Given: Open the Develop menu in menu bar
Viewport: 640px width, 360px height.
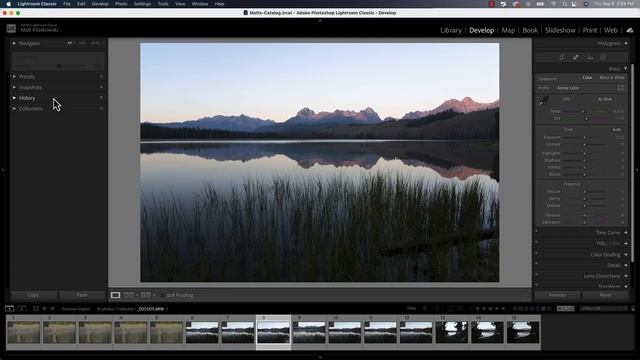Looking at the screenshot, I should (100, 4).
